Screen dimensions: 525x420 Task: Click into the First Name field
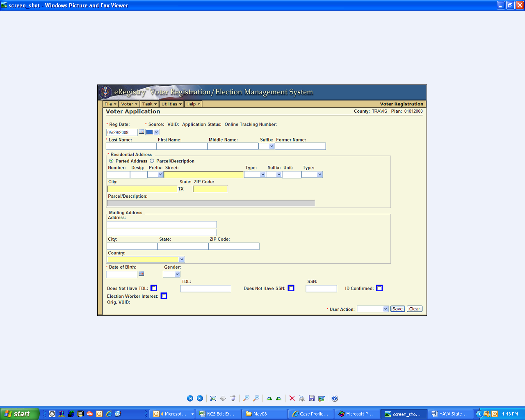tap(182, 146)
